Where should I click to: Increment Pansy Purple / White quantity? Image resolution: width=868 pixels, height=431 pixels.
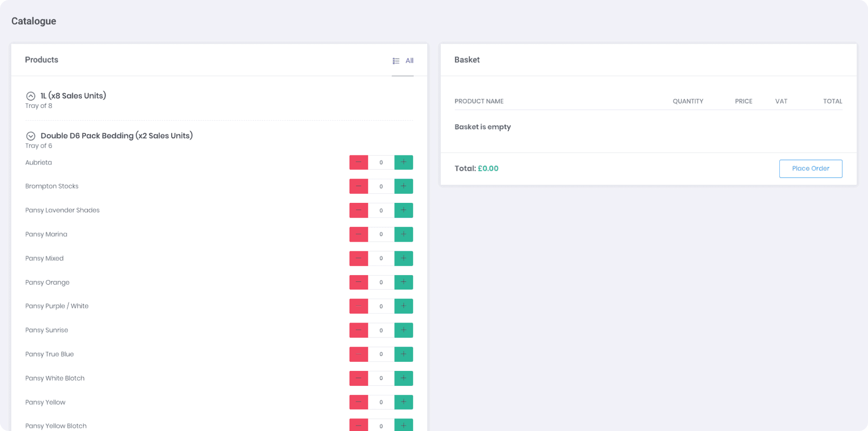tap(403, 306)
